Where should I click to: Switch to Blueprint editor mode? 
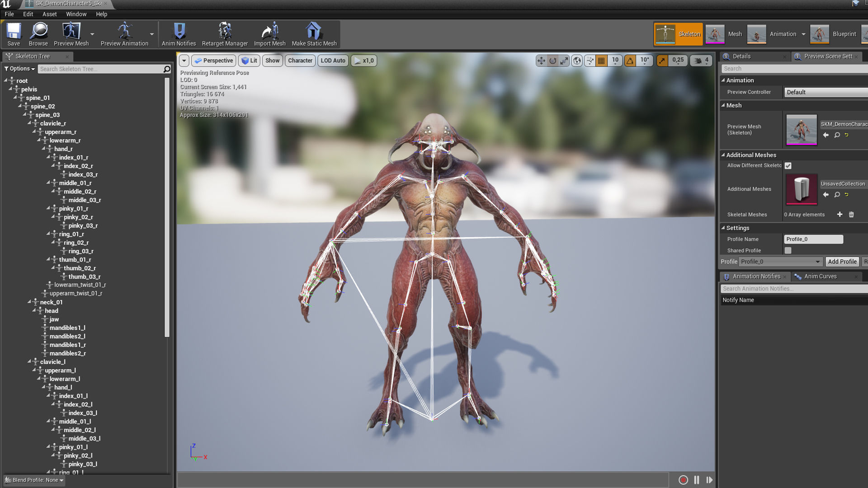(833, 34)
